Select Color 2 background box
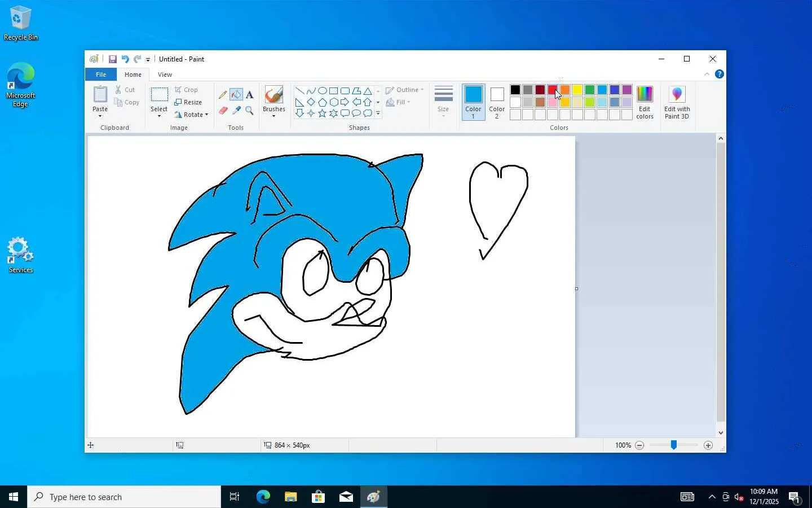 [x=497, y=102]
